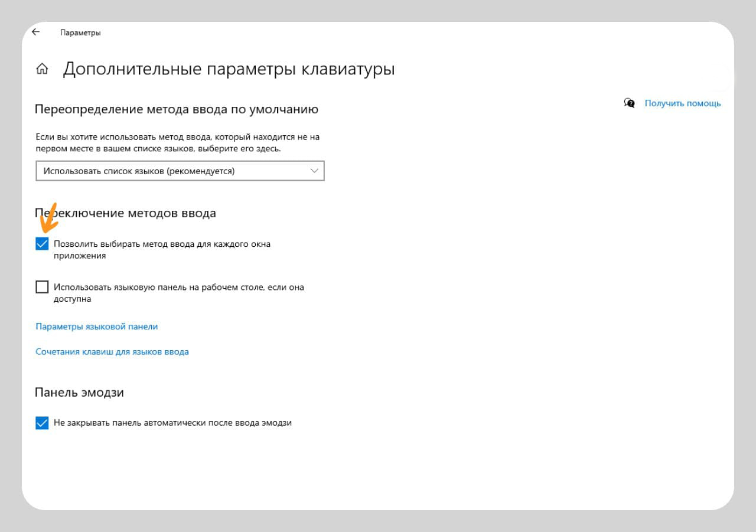The height and width of the screenshot is (532, 756).
Task: Open Сочетания клавиш для языков ввода link
Action: point(112,351)
